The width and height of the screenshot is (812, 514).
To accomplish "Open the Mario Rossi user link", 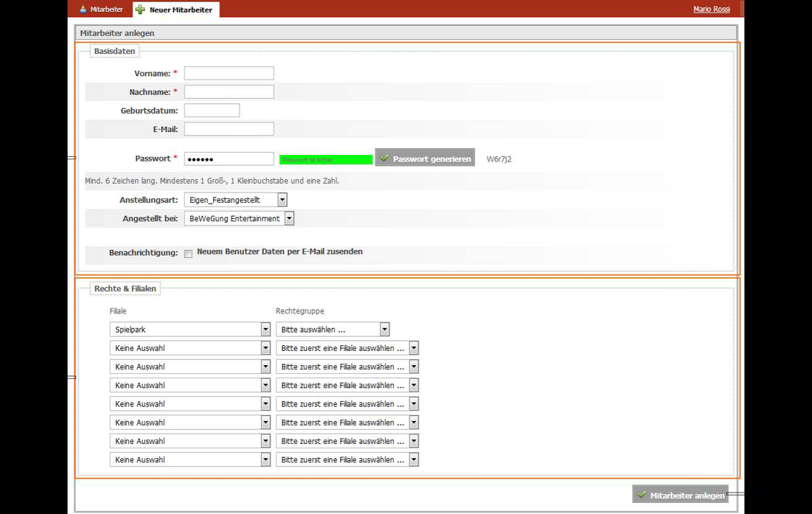I will 712,10.
